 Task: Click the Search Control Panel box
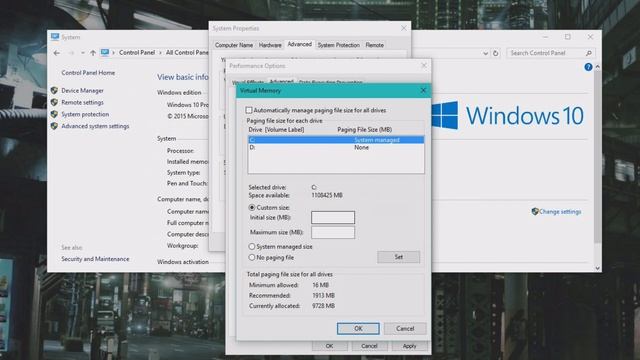click(551, 53)
